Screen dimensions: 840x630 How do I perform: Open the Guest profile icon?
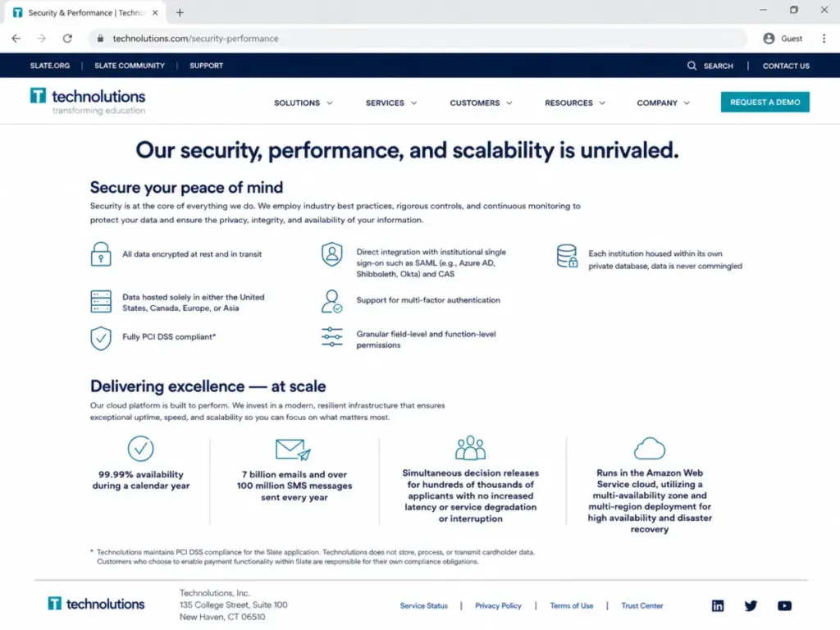tap(769, 39)
